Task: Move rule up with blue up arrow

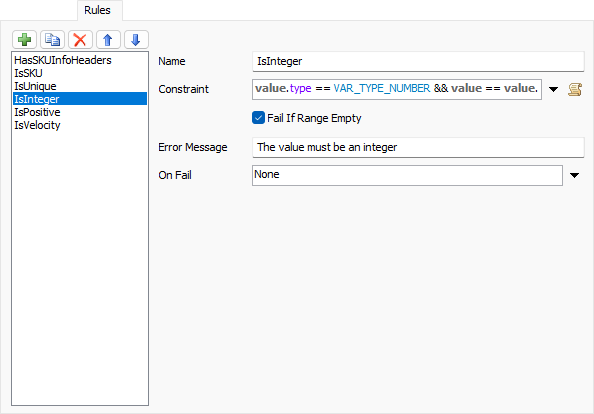Action: point(108,39)
